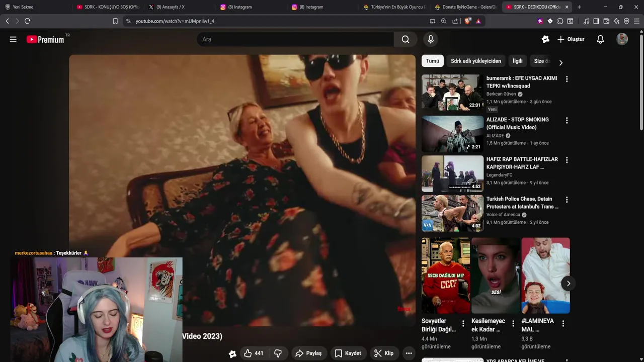Viewport: 644px width, 362px height.
Task: Reload the page with refresh icon
Action: click(27, 21)
